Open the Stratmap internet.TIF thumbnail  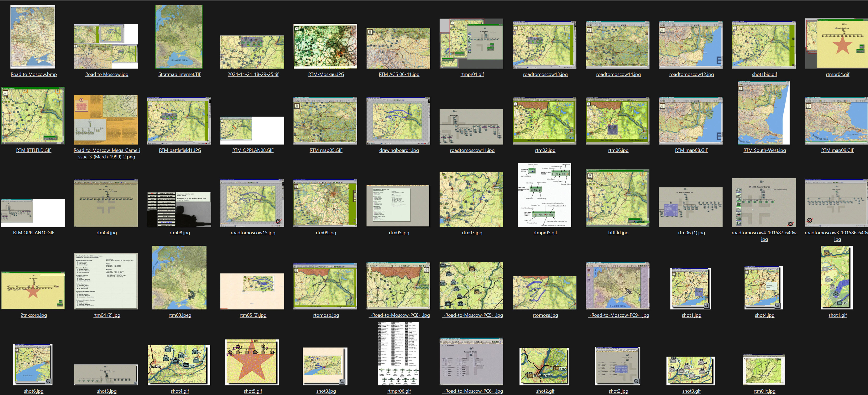pyautogui.click(x=179, y=37)
